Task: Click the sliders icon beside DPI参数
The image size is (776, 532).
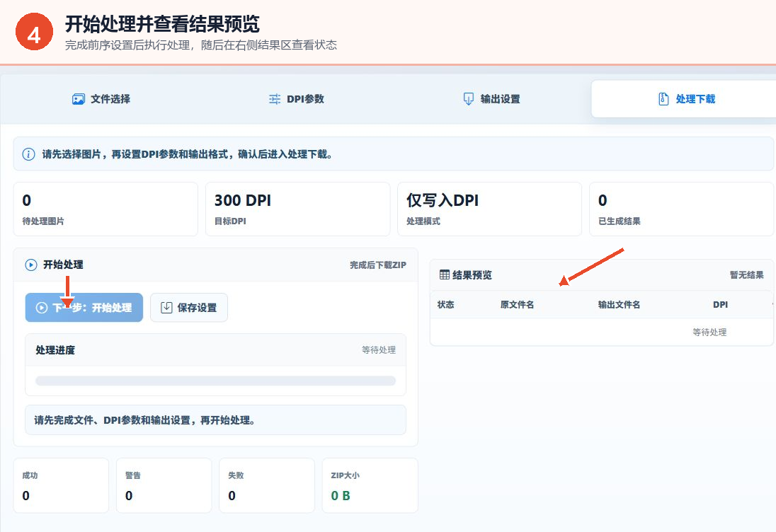Action: (274, 99)
